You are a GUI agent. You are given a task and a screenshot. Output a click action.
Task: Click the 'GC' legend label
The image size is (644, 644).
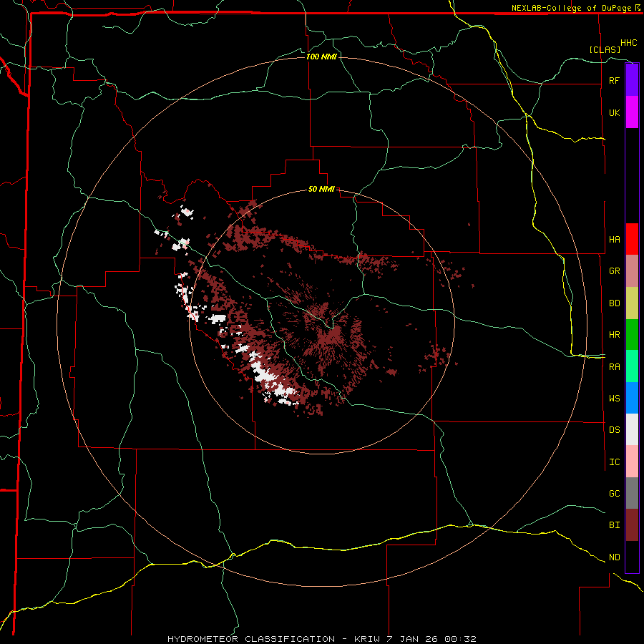coord(614,494)
